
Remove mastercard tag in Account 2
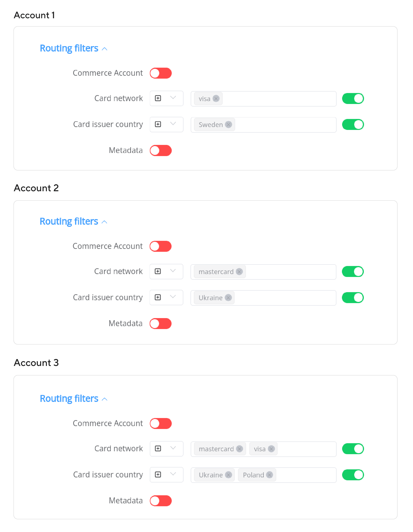(239, 272)
